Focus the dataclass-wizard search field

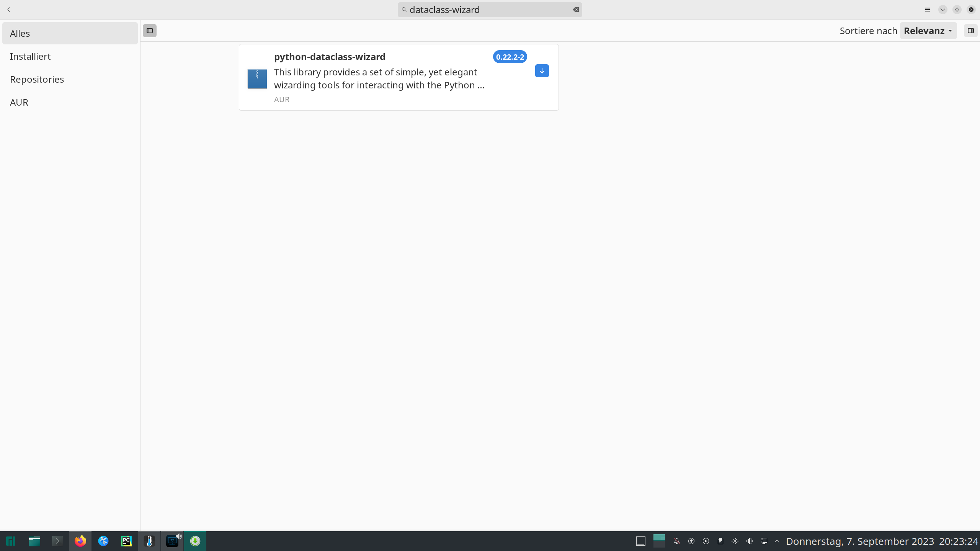click(490, 10)
